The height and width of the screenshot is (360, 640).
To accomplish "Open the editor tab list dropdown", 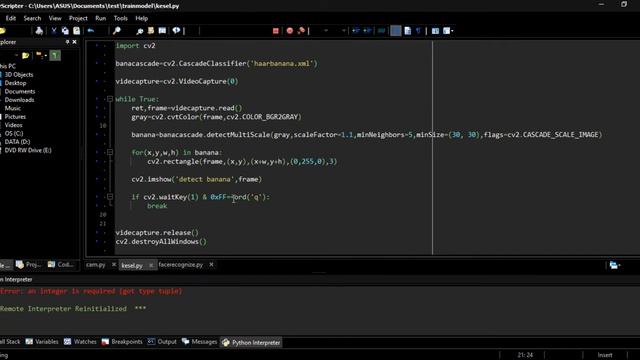I will [615, 265].
